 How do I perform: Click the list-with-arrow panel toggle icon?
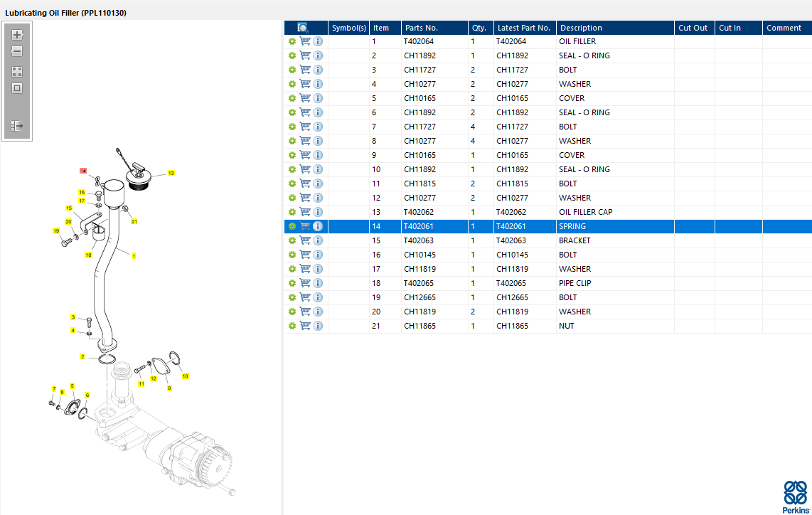point(17,125)
